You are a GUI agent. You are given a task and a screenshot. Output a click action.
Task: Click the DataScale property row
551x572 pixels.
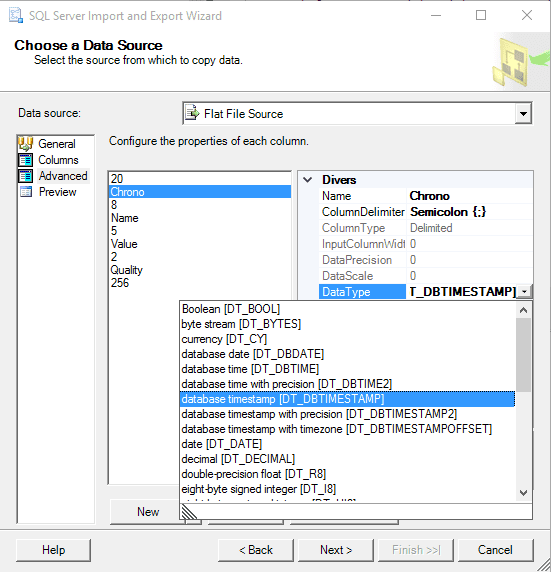tap(425, 276)
